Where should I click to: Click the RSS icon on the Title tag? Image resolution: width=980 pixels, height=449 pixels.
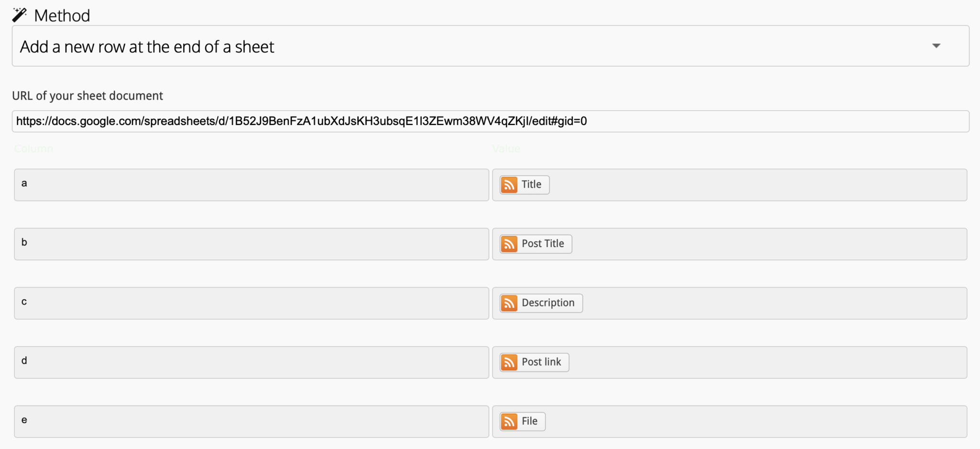[x=509, y=185]
